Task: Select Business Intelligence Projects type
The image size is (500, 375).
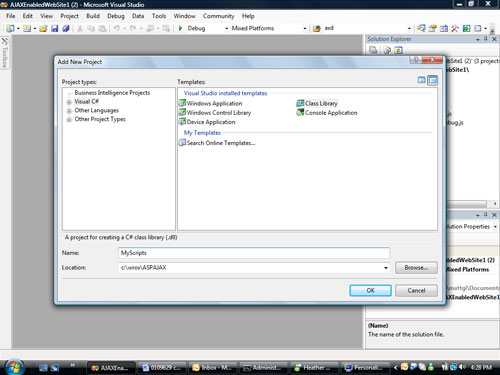Action: [x=112, y=93]
